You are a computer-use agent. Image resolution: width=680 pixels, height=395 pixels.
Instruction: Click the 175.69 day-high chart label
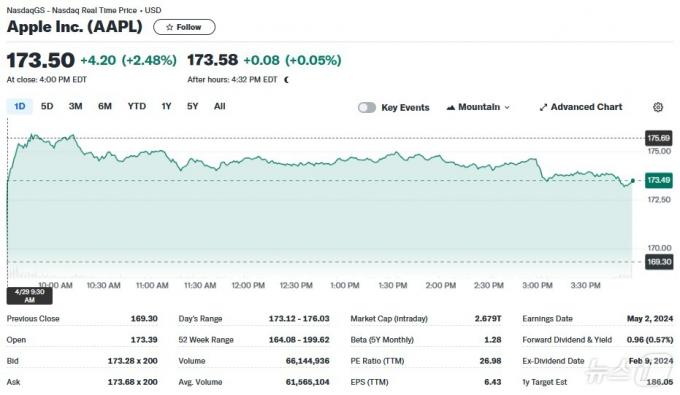[659, 138]
